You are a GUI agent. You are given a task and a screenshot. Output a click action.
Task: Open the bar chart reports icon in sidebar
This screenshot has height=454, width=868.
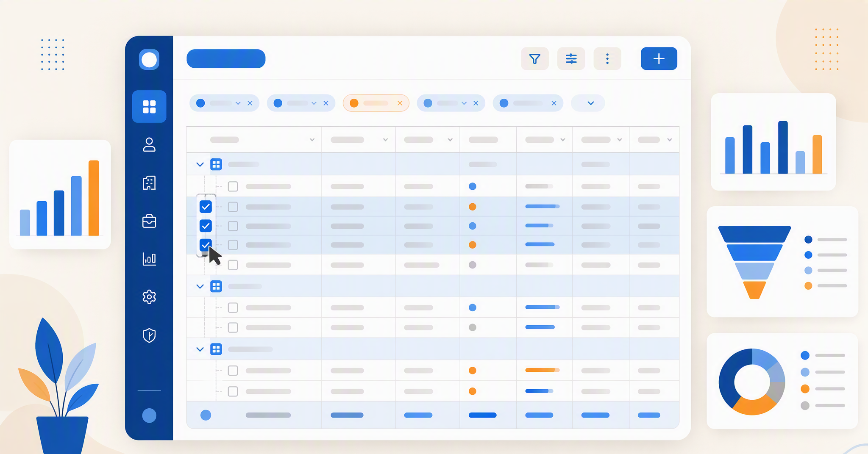pyautogui.click(x=149, y=259)
